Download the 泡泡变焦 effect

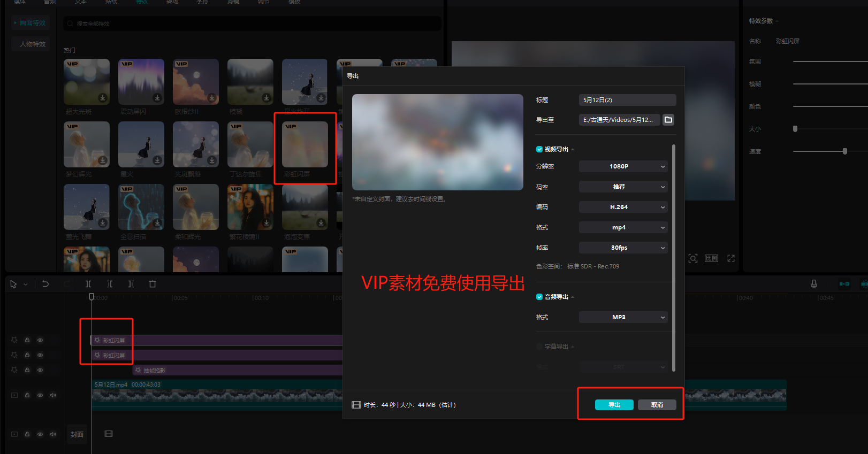click(x=321, y=223)
